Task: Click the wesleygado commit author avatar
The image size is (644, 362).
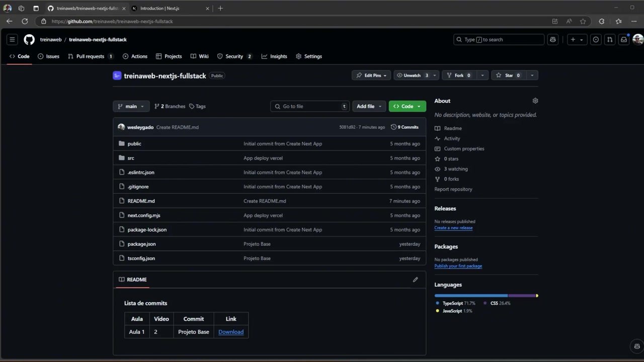Action: click(121, 127)
